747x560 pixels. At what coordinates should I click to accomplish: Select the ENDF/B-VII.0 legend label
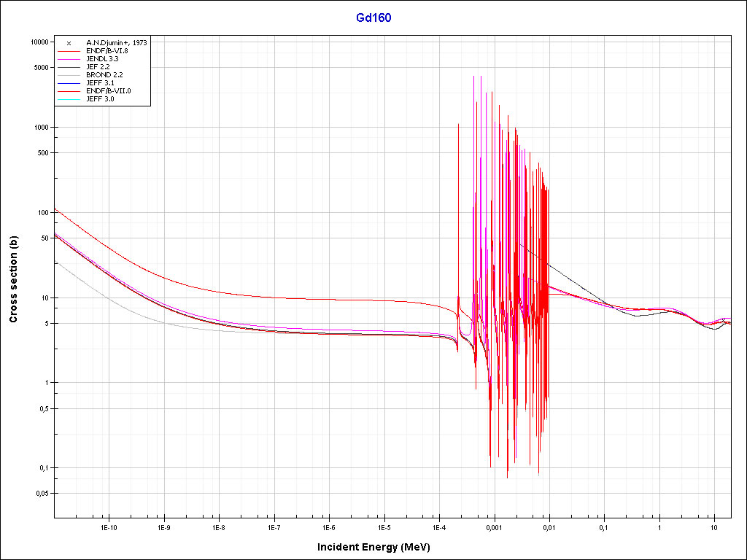[109, 90]
